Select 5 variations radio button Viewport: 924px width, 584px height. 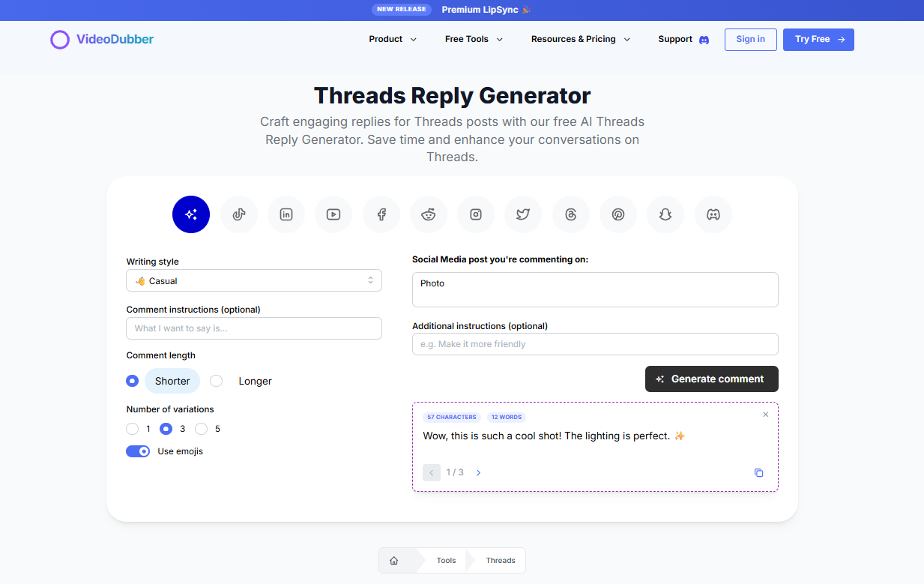click(201, 429)
